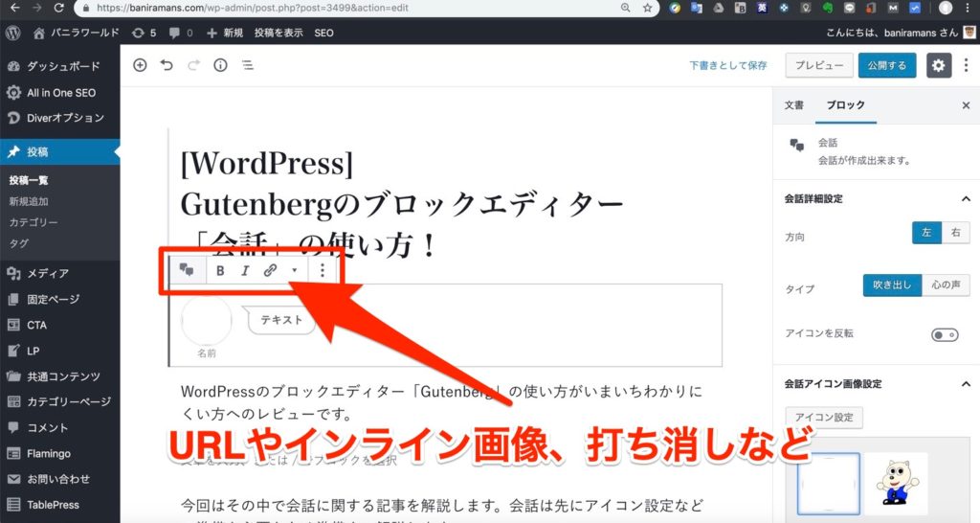Click the add block plus icon
The image size is (980, 523).
(x=140, y=65)
